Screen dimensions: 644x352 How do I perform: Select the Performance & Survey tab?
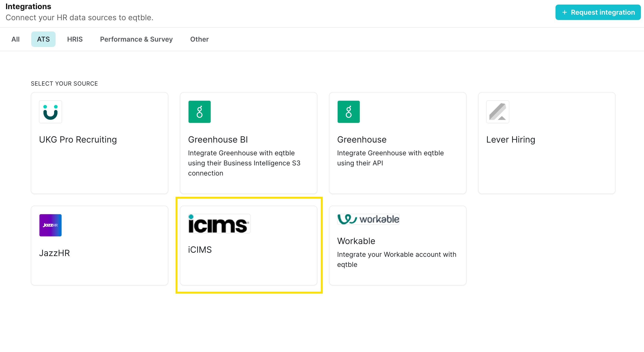tap(136, 39)
